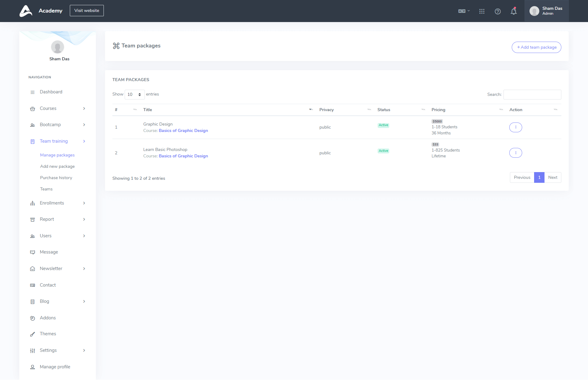588x380 pixels.
Task: Click the help question mark icon
Action: point(498,11)
